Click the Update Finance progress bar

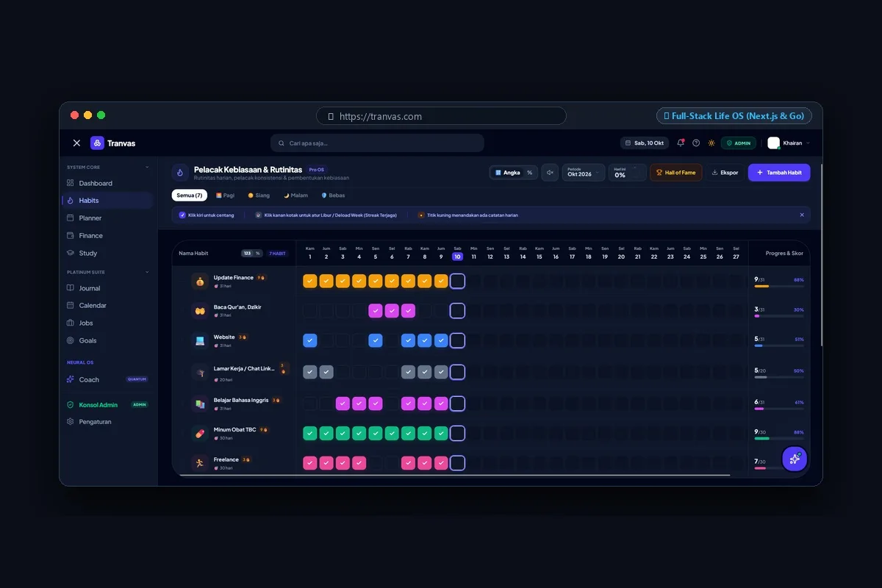779,287
